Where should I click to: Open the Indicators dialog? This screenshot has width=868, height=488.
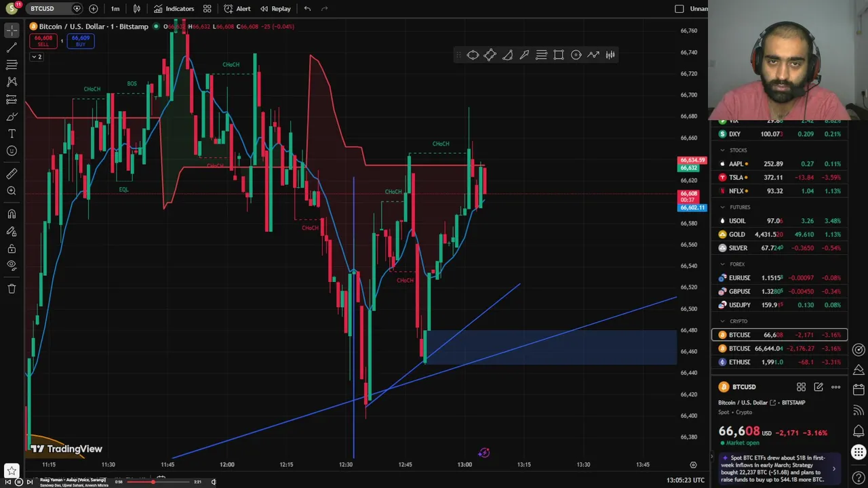click(x=174, y=9)
